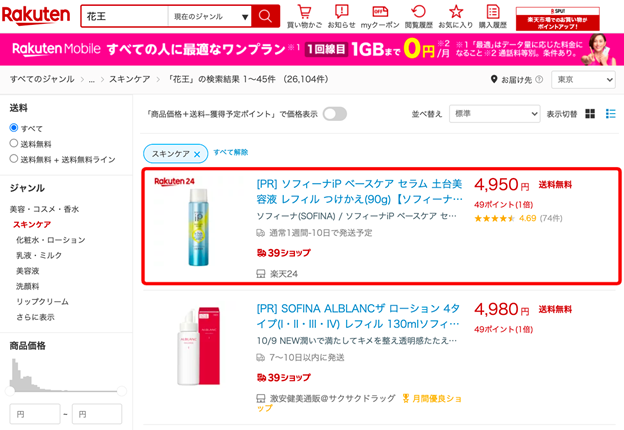Open purchase history (購入履歴) icon
This screenshot has height=430, width=624.
[x=492, y=14]
